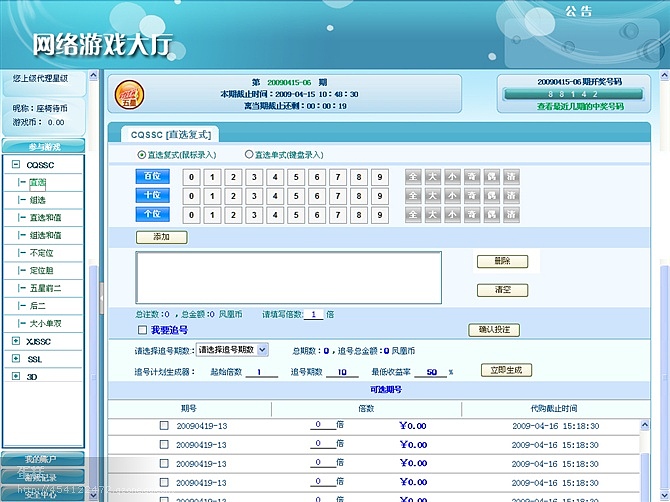Clear the 十位 row with 清
Image resolution: width=670 pixels, height=502 pixels.
click(x=511, y=196)
